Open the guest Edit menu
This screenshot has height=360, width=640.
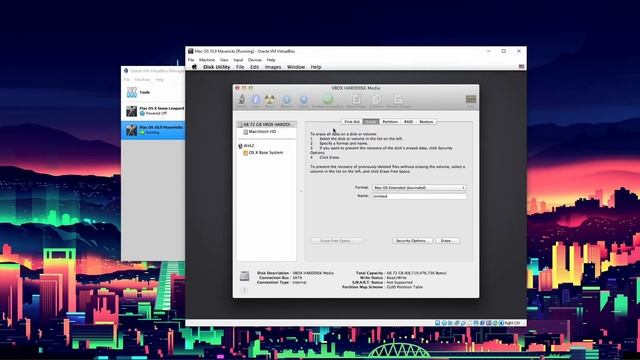pos(254,67)
